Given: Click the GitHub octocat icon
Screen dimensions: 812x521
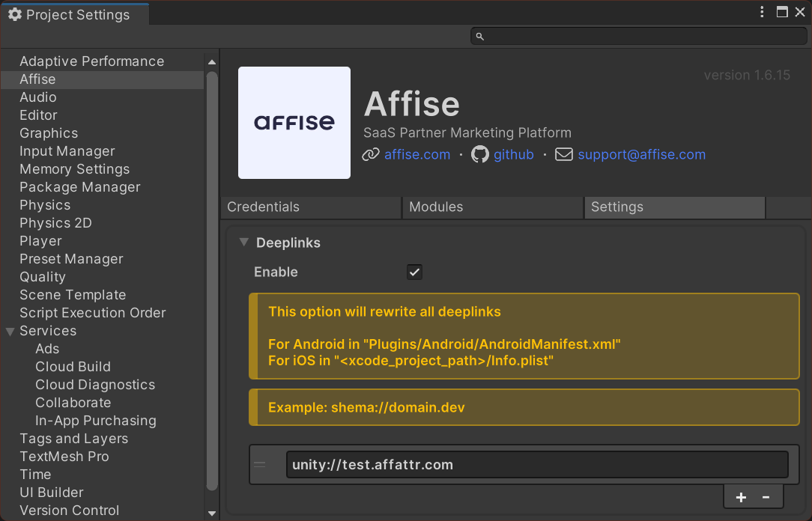Looking at the screenshot, I should click(479, 154).
